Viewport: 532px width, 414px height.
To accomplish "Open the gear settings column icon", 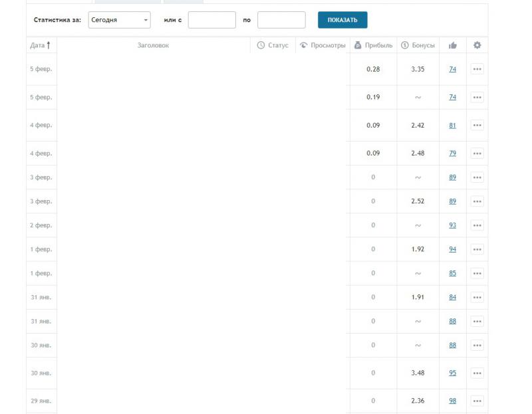I will pos(477,45).
